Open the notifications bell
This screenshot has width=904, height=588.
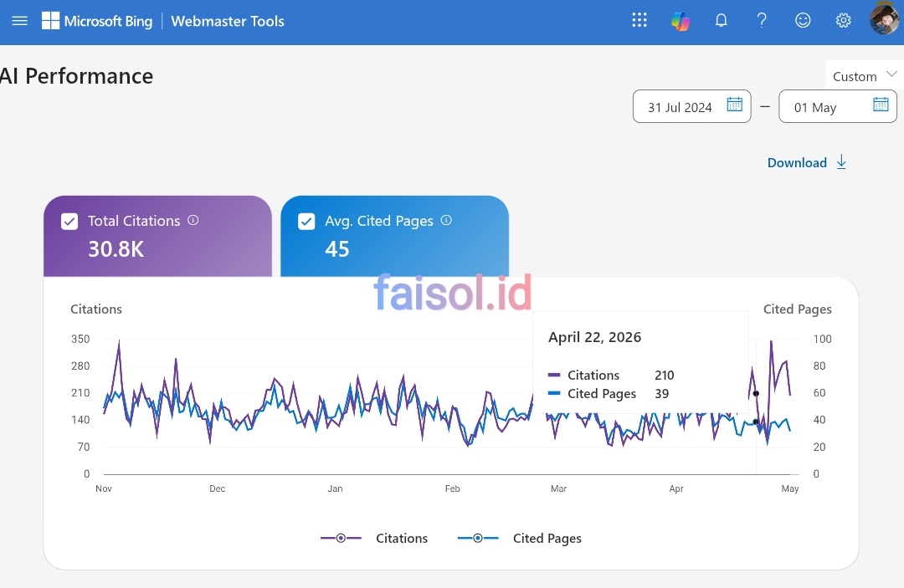click(x=721, y=21)
